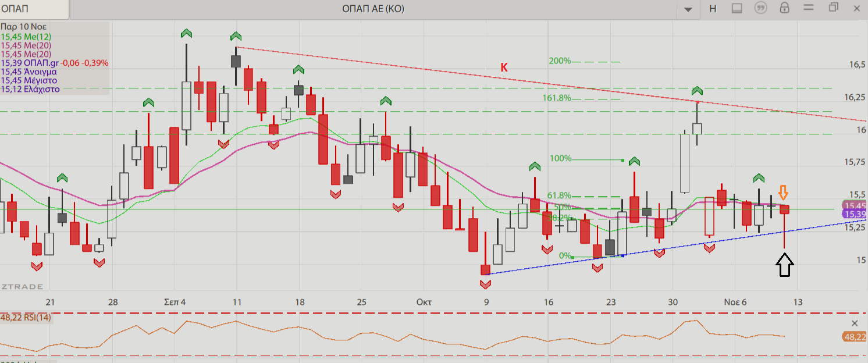The width and height of the screenshot is (868, 363).
Task: Click the 100% Fibonacci level label
Action: (x=560, y=158)
